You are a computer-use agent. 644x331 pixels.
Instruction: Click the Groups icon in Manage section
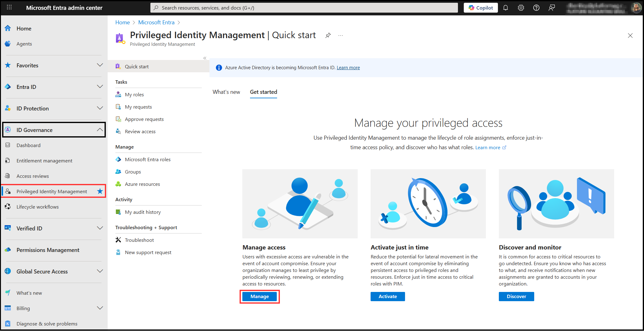(x=118, y=172)
